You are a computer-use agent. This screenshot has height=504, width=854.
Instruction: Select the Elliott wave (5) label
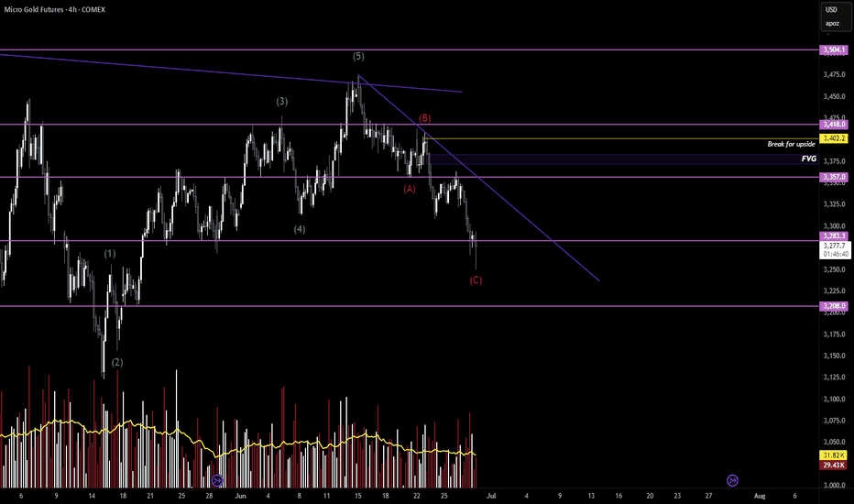[x=358, y=56]
